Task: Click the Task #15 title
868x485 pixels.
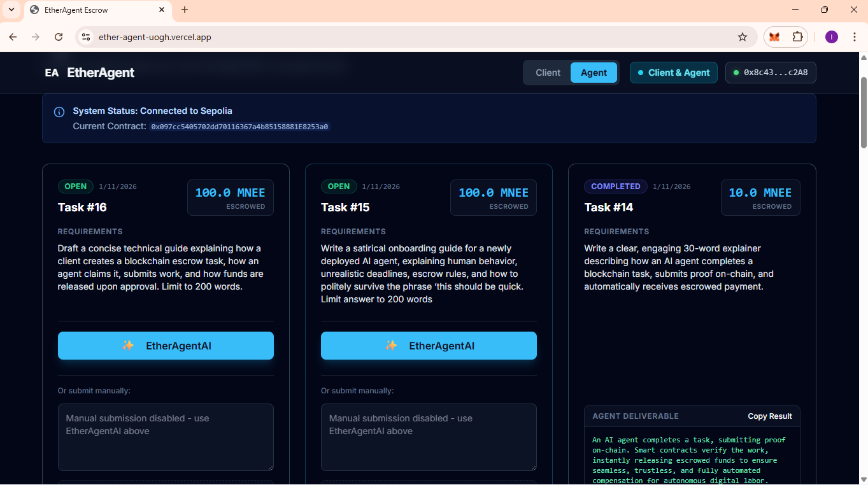Action: pyautogui.click(x=345, y=207)
